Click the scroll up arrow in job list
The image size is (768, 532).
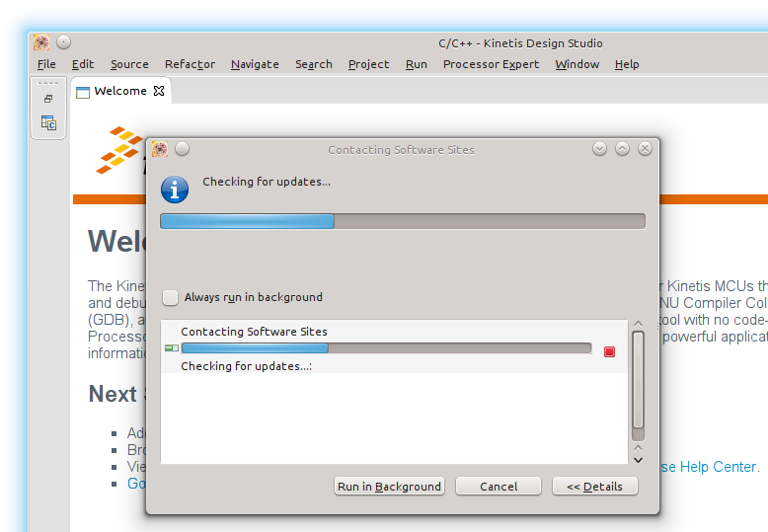(638, 324)
